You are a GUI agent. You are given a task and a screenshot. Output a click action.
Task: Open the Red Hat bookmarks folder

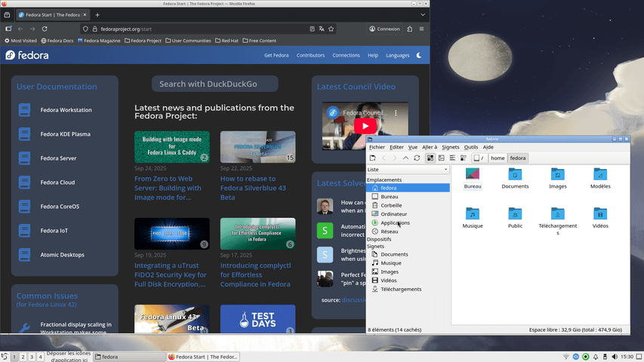[226, 41]
